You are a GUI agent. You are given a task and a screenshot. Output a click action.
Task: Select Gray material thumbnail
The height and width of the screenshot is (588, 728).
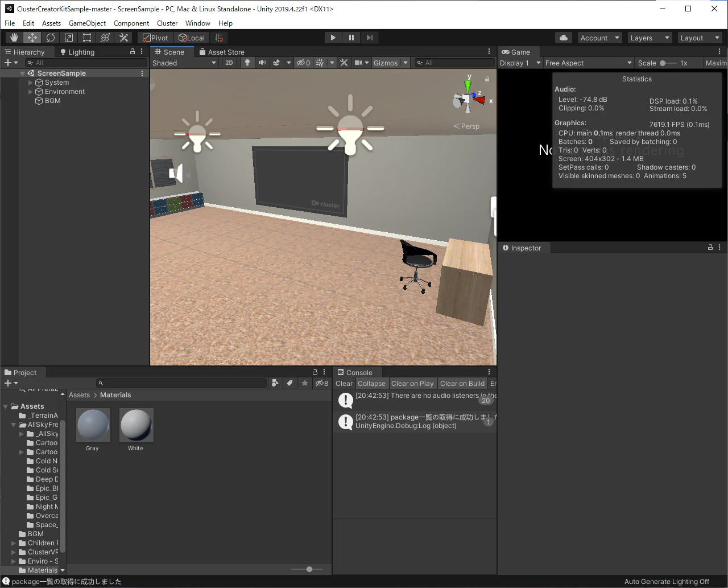[x=92, y=425]
